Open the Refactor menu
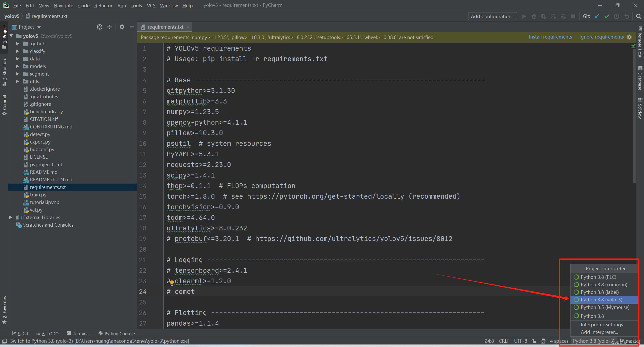The image size is (644, 347). click(x=103, y=5)
